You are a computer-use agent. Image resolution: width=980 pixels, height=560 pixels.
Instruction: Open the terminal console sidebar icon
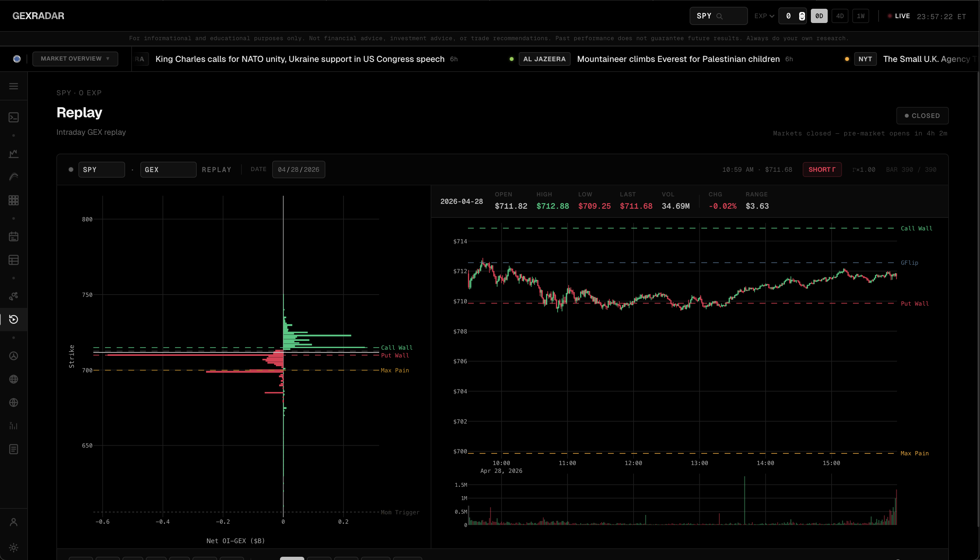14,117
